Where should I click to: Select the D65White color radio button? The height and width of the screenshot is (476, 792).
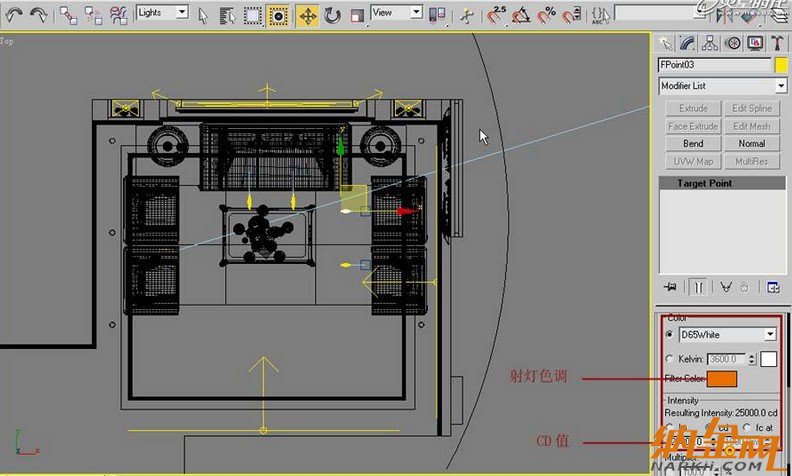point(669,334)
